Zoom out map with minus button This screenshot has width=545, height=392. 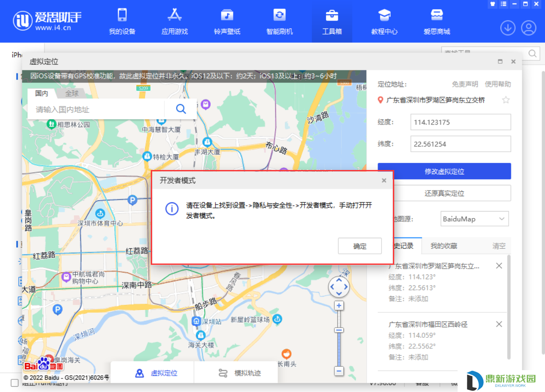click(339, 371)
